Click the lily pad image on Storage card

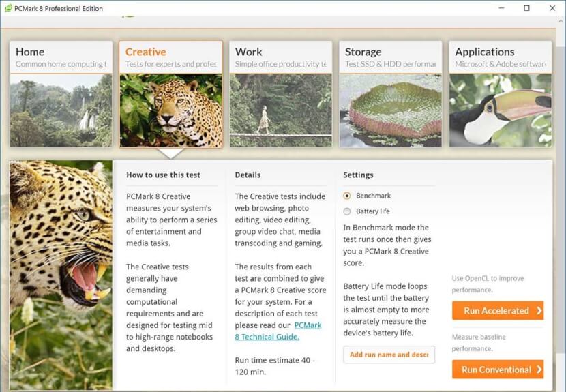(x=391, y=110)
